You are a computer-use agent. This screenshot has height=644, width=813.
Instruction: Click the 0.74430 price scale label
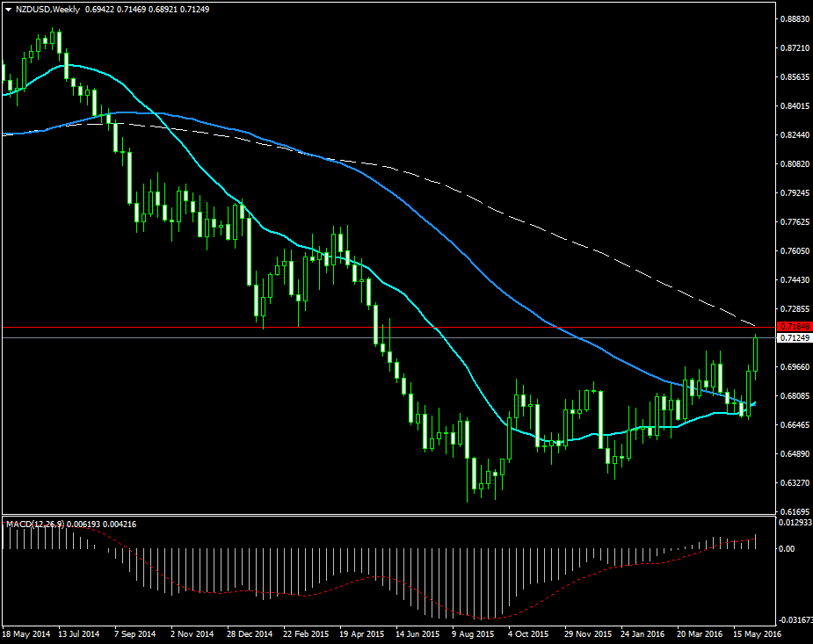795,279
